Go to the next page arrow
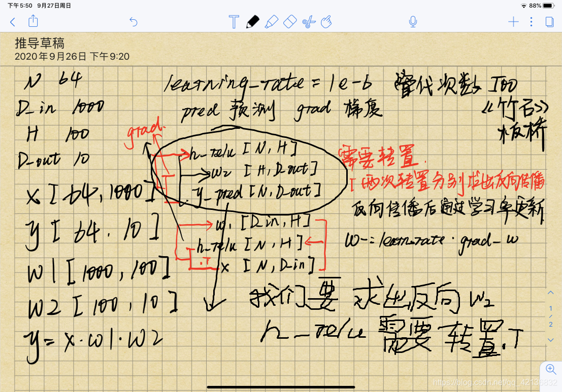Image resolution: width=562 pixels, height=392 pixels. (550, 340)
